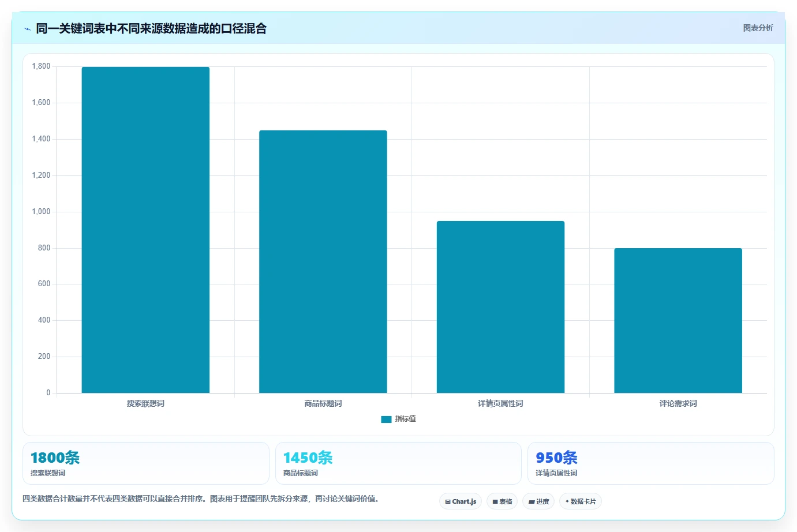The image size is (797, 532).
Task: Click the chart title 同一关键词表中不同来源数据造成的口径混合
Action: click(151, 28)
